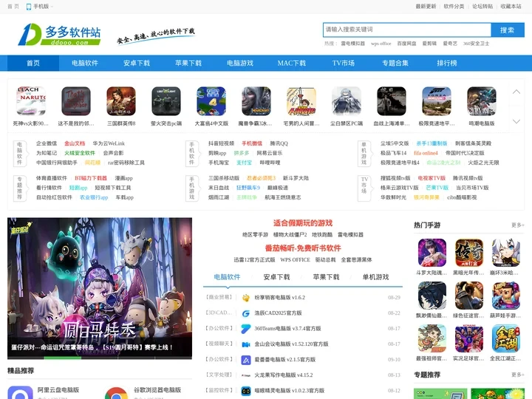Open the 绿色征途 mobile game icon

click(x=469, y=296)
